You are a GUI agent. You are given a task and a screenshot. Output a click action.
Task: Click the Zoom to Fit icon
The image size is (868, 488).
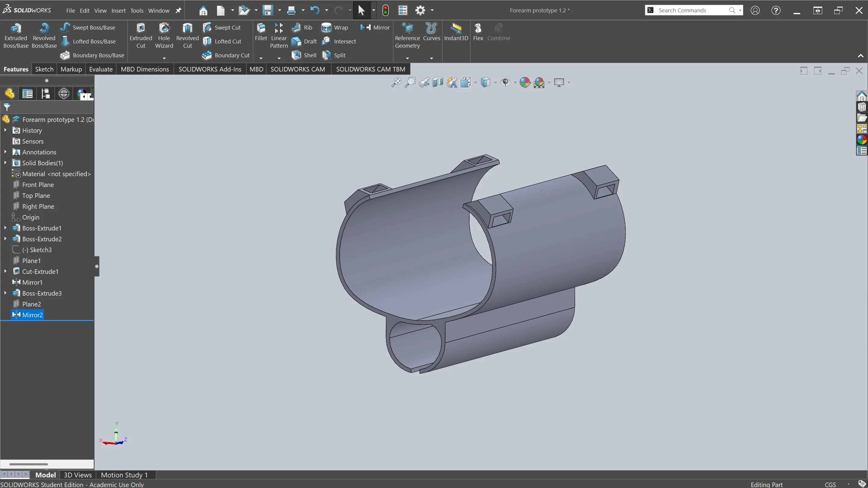396,82
